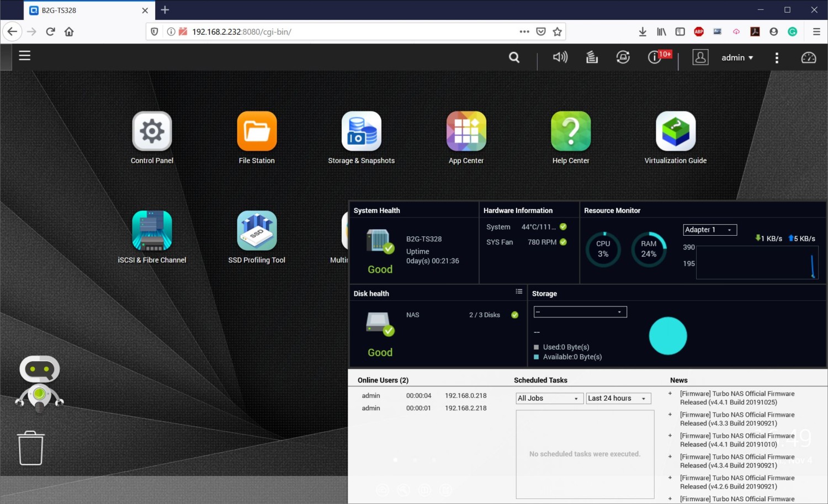Go to Firefox home page

(69, 31)
